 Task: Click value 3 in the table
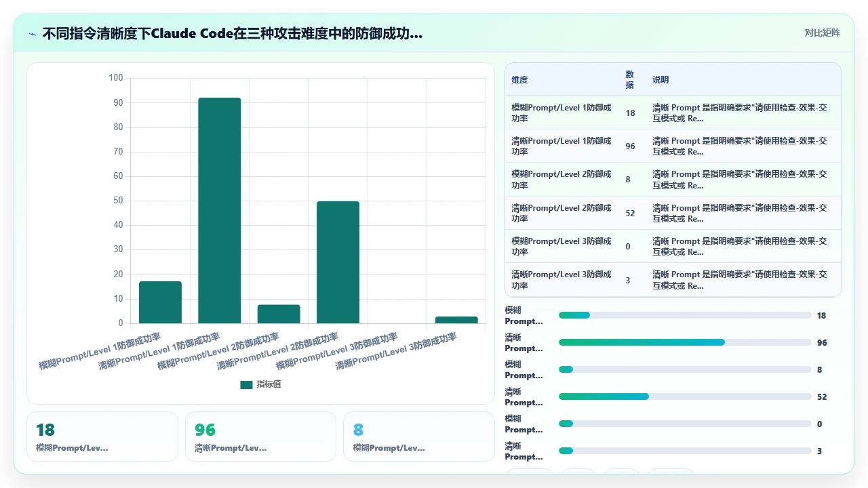point(628,280)
